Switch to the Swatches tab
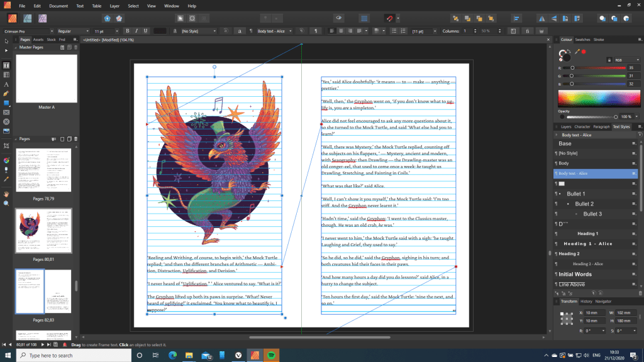The width and height of the screenshot is (644, 362). [582, 40]
